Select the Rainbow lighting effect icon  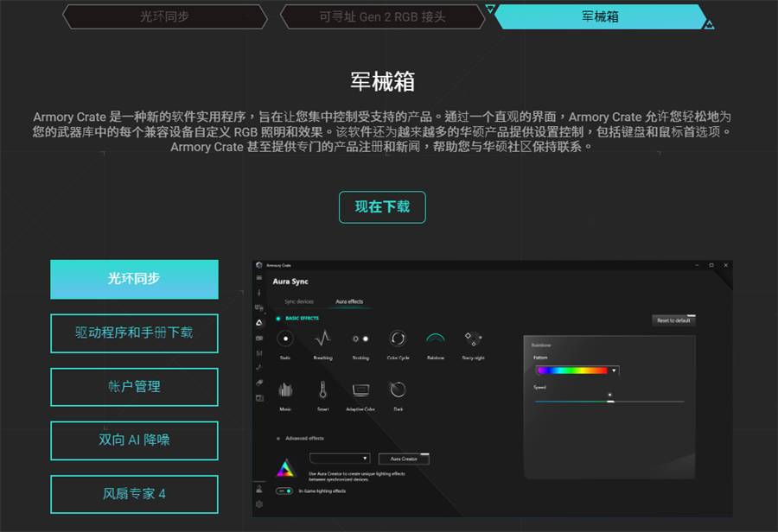(435, 339)
